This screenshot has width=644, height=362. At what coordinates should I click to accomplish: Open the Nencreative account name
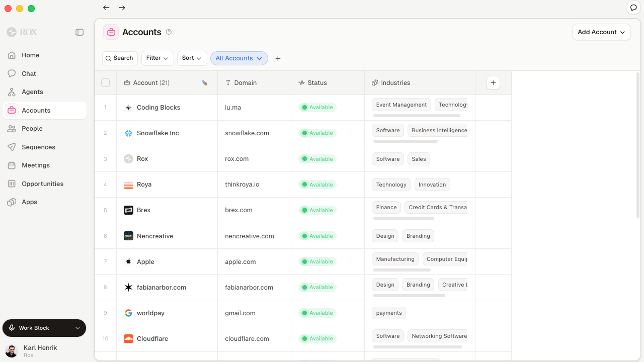(x=155, y=236)
